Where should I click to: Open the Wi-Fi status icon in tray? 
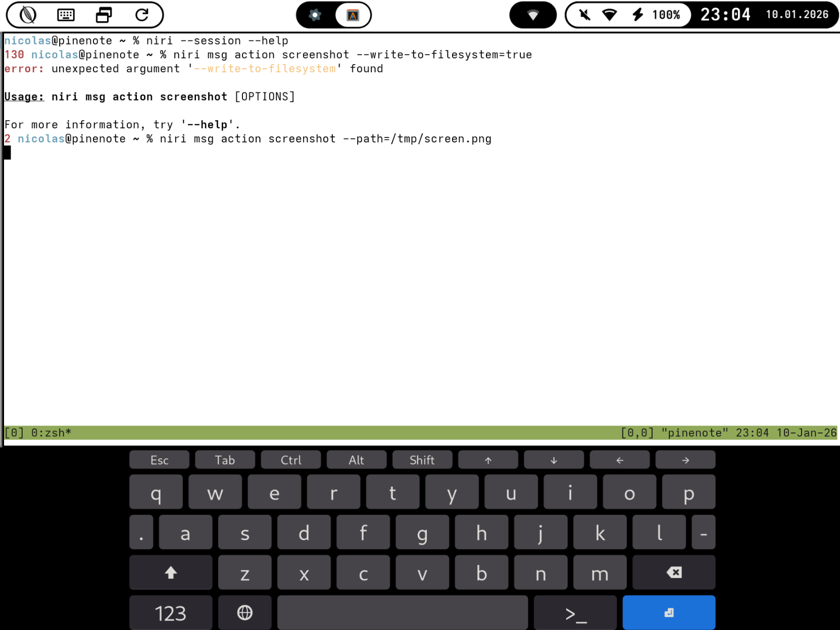pos(610,15)
